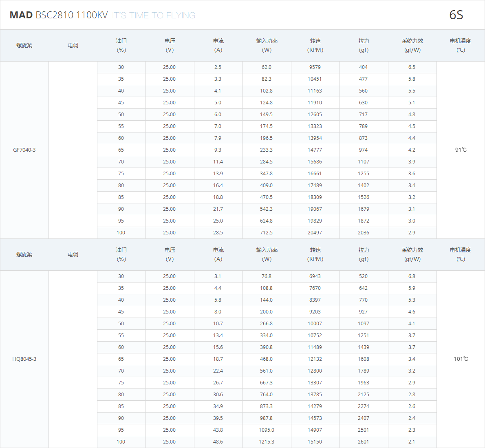The image size is (485, 448).
Task: Click the HQ8045-3 propeller cell
Action: pos(24,359)
